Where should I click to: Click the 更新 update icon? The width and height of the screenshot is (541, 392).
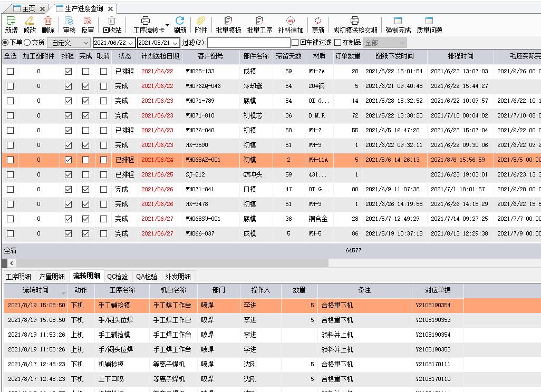point(318,21)
